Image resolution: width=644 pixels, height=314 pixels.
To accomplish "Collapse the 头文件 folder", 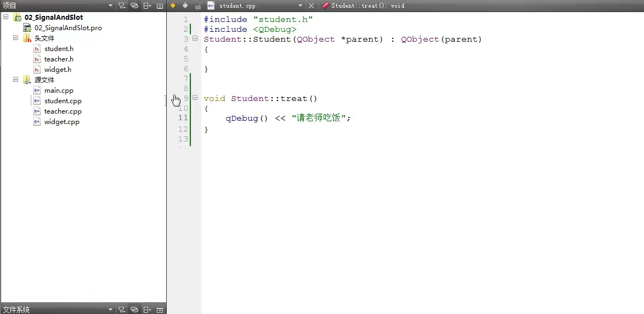I will [15, 38].
